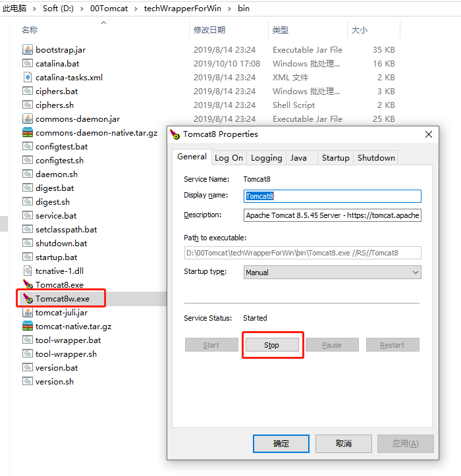This screenshot has height=476, width=461.
Task: Click the tomcat-native.tar.gz archive icon
Action: click(28, 326)
